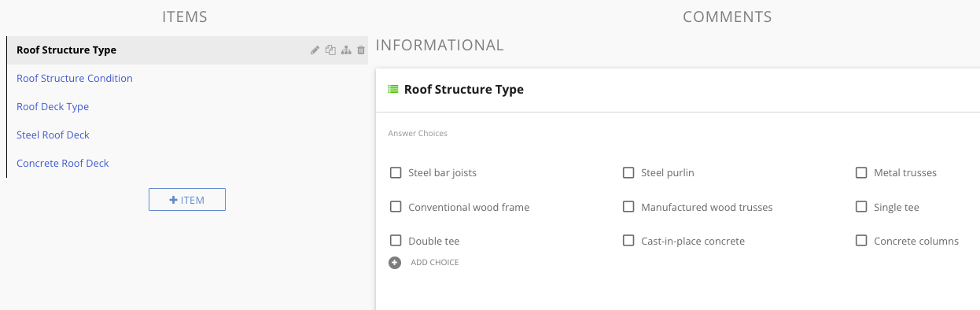This screenshot has width=980, height=310.
Task: Click the + ITEM button
Action: pos(187,200)
